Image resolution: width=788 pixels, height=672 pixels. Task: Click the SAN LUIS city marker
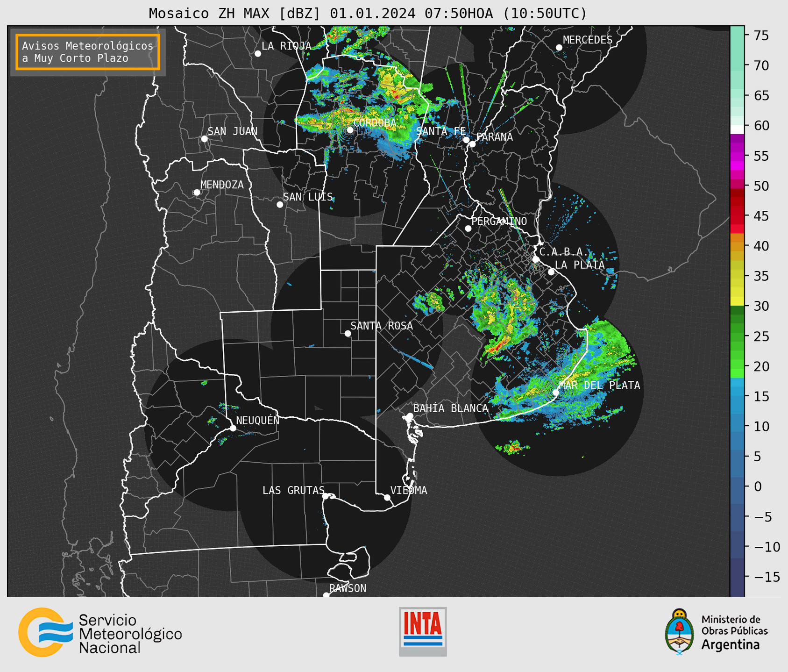280,205
